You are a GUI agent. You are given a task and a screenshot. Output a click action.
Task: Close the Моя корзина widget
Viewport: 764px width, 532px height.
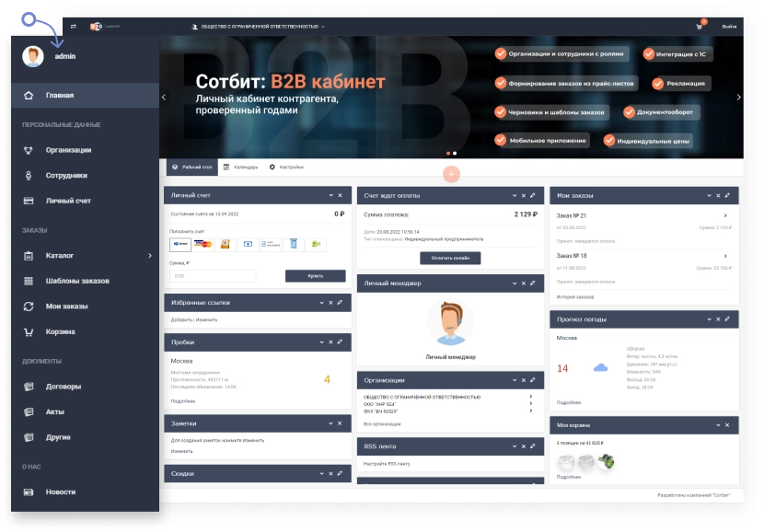coord(727,425)
